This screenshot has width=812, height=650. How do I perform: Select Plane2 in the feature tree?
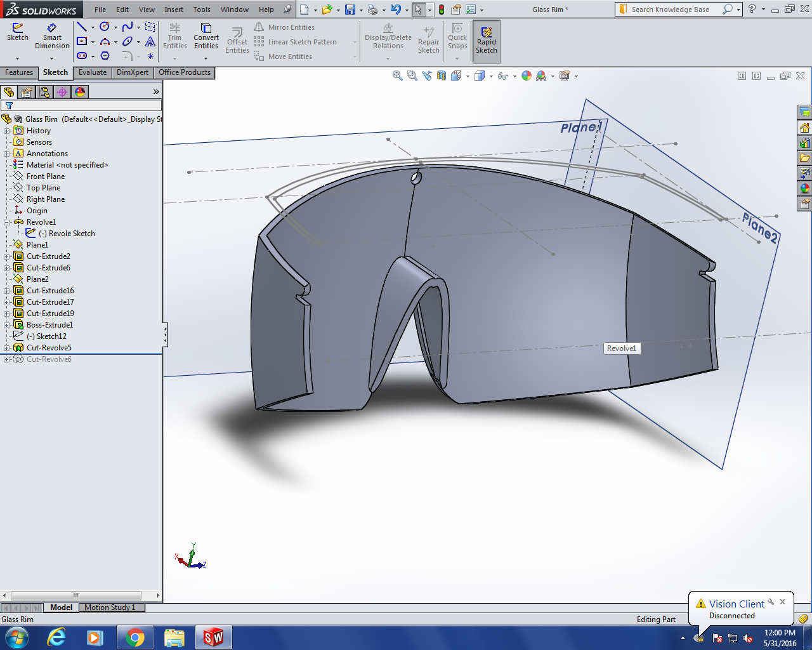[37, 279]
